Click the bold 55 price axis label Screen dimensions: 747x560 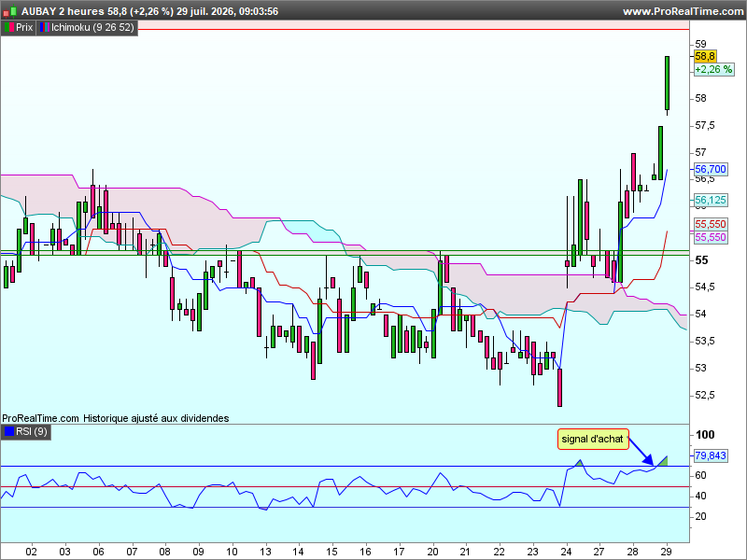pyautogui.click(x=702, y=260)
